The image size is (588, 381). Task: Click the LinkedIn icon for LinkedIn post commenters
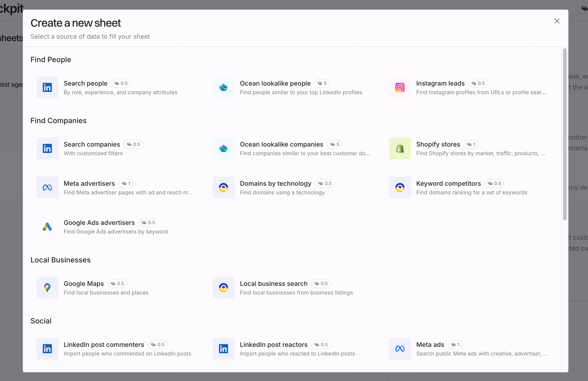(x=47, y=349)
